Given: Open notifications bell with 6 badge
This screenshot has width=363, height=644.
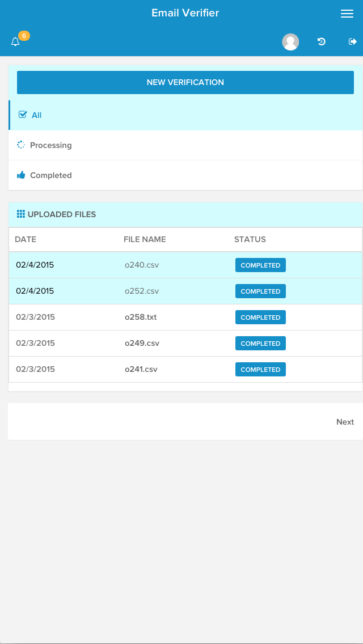Looking at the screenshot, I should (x=16, y=41).
